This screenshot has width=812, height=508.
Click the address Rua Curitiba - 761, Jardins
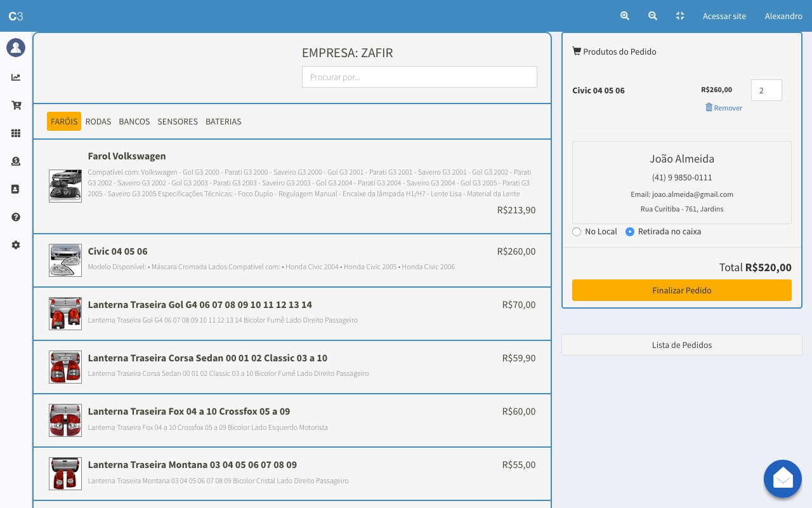coord(682,209)
